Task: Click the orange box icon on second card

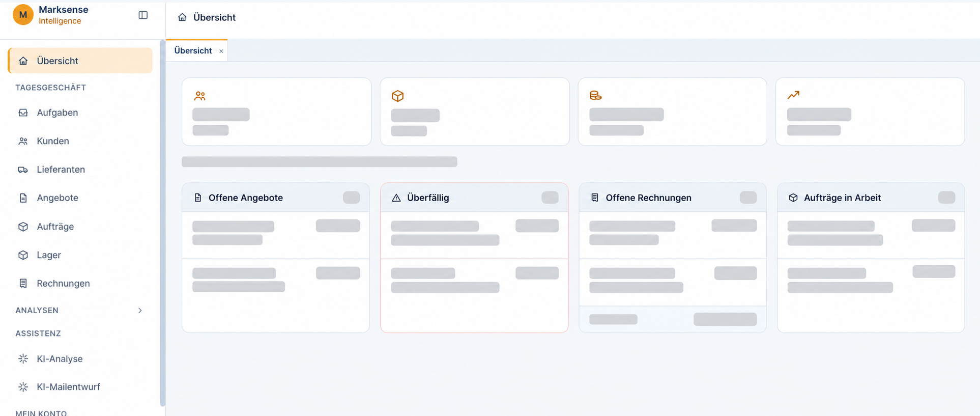Action: 397,96
